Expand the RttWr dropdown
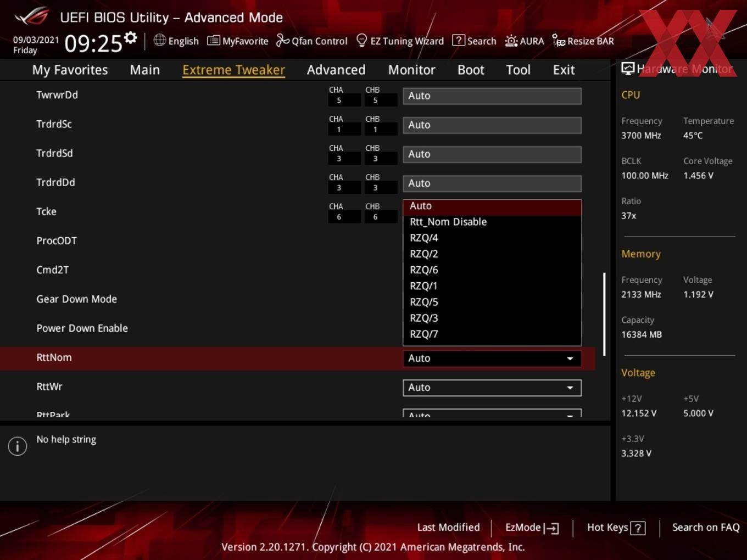 492,388
